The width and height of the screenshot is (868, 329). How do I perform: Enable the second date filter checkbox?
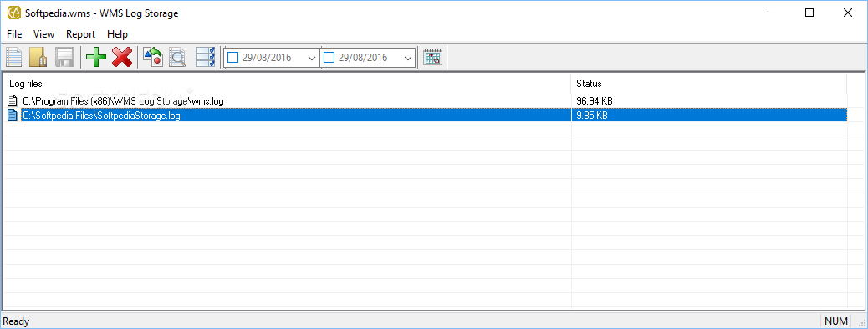click(329, 57)
